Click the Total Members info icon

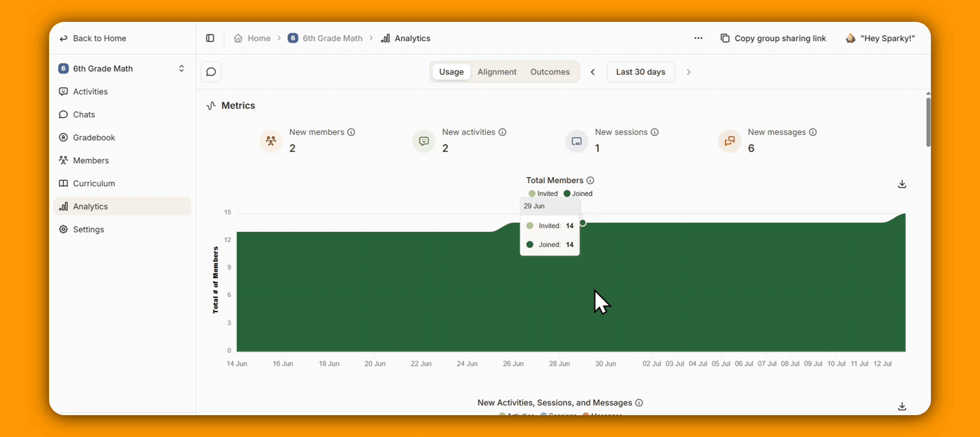click(x=590, y=180)
